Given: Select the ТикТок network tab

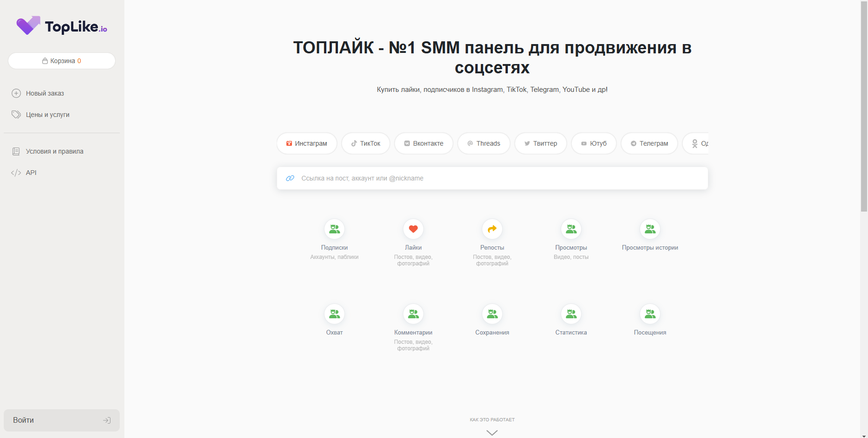Looking at the screenshot, I should click(366, 143).
